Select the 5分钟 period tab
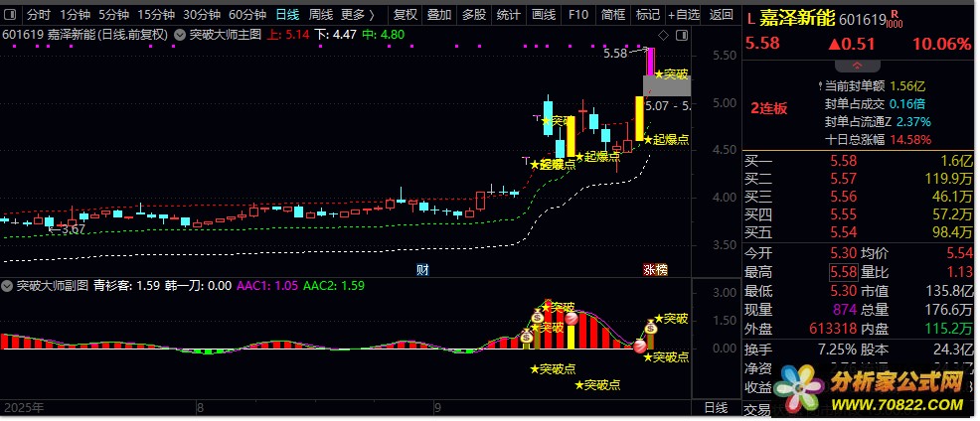 pos(112,14)
